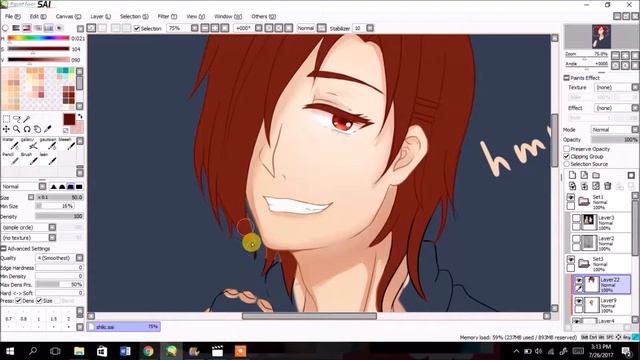This screenshot has width=640, height=360.
Task: Select the Move tool
Action: pos(7,129)
